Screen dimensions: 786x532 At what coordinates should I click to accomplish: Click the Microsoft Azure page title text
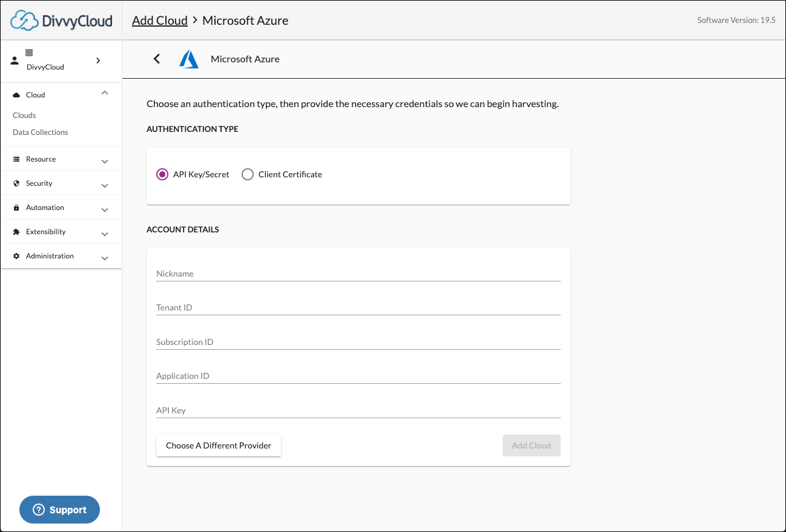[245, 59]
